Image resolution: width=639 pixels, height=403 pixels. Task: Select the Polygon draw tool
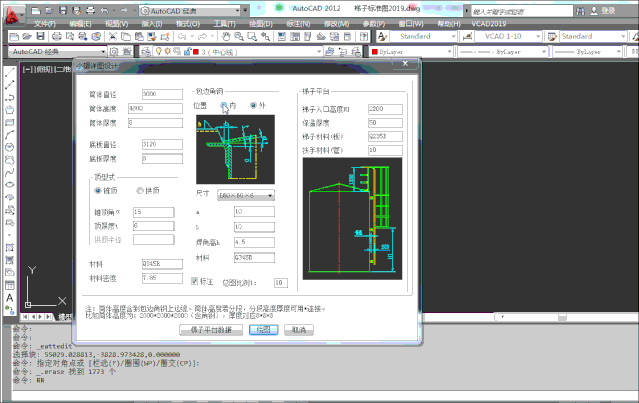tap(9, 110)
